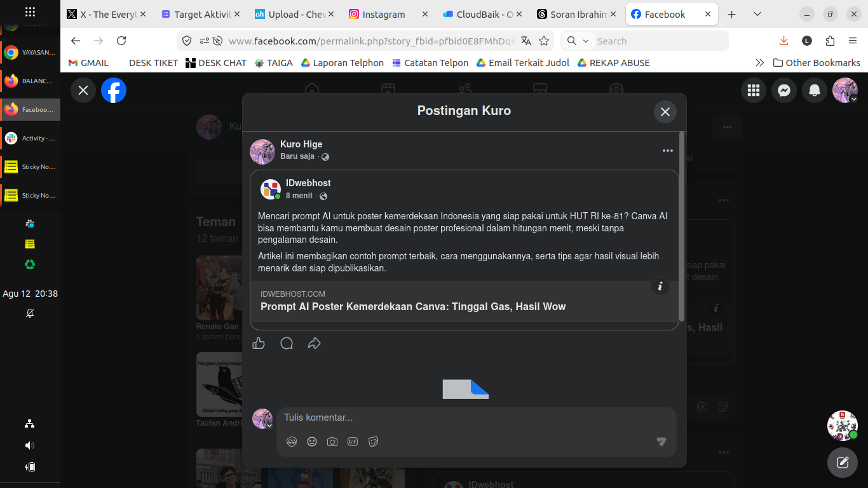List all tabs with the chevron button
The height and width of the screenshot is (488, 868).
pos(757,14)
